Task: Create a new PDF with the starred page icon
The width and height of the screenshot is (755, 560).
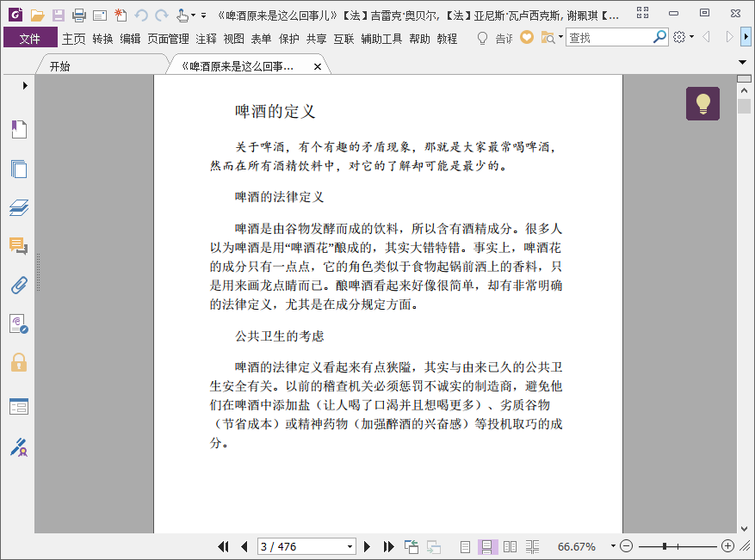Action: coord(121,15)
